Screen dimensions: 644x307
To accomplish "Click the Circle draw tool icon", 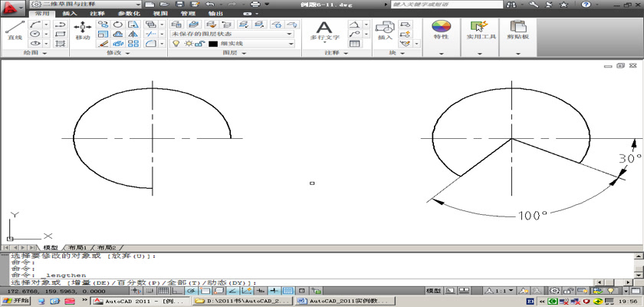I will point(36,34).
